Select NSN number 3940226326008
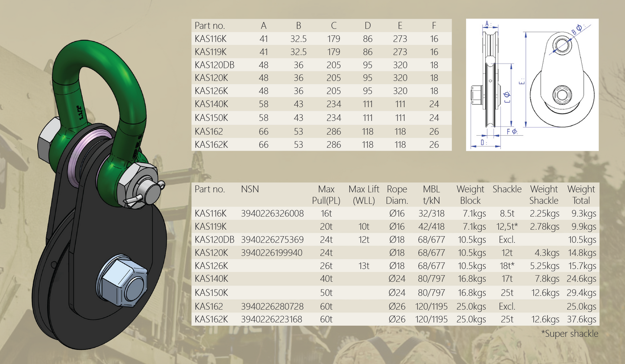 pos(272,214)
